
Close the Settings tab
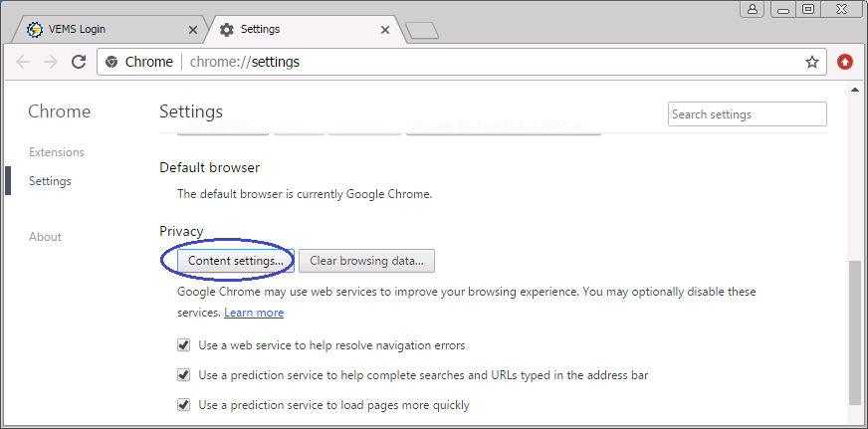[x=385, y=30]
